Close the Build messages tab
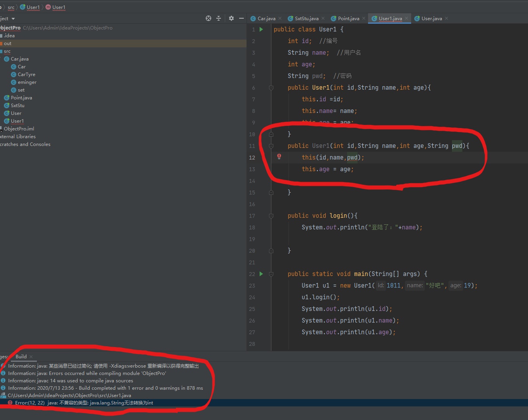Screen dimensions: 528x420 point(31,357)
